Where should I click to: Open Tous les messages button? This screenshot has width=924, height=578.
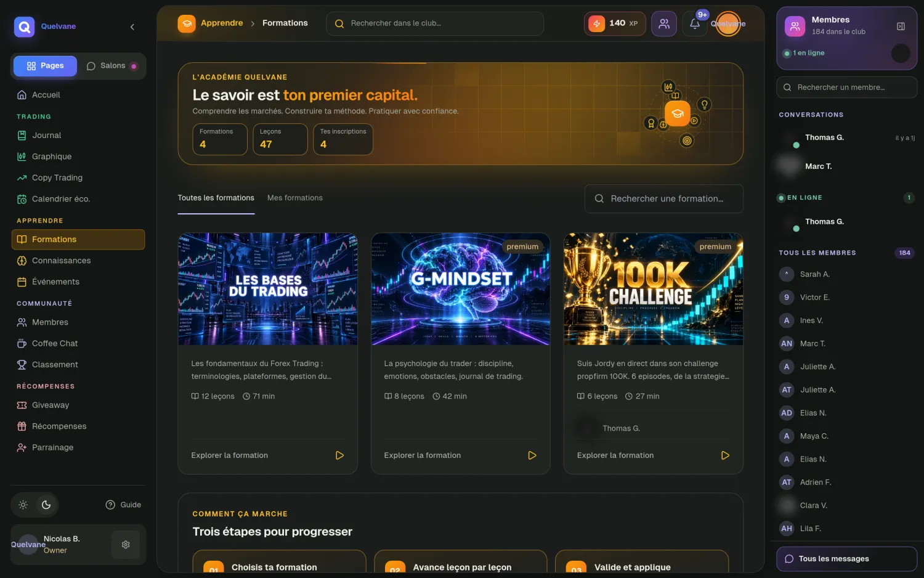tap(847, 559)
